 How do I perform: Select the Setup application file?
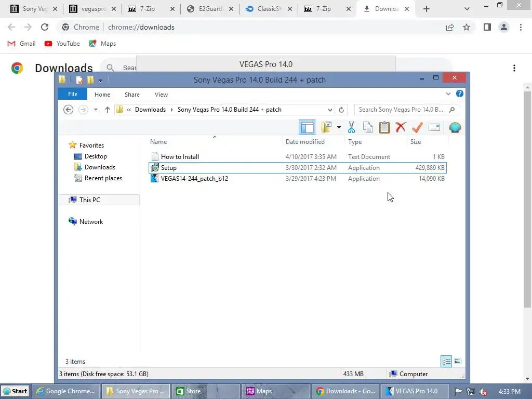tap(297, 168)
